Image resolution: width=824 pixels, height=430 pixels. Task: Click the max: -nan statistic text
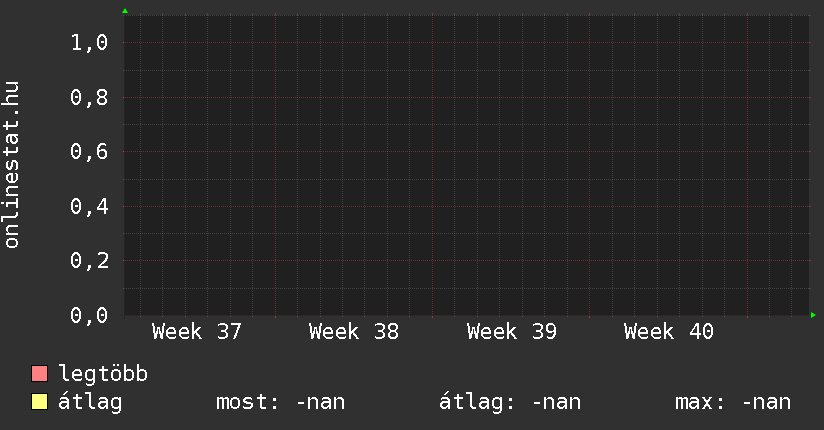pyautogui.click(x=733, y=402)
